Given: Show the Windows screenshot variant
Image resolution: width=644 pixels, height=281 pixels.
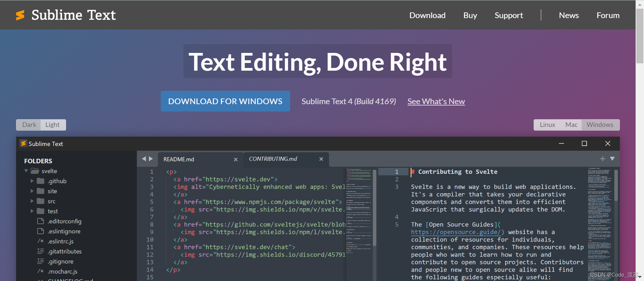Looking at the screenshot, I should 600,125.
